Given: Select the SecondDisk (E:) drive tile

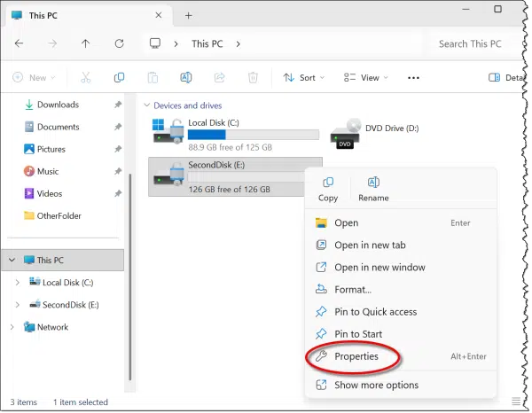Looking at the screenshot, I should coord(226,177).
